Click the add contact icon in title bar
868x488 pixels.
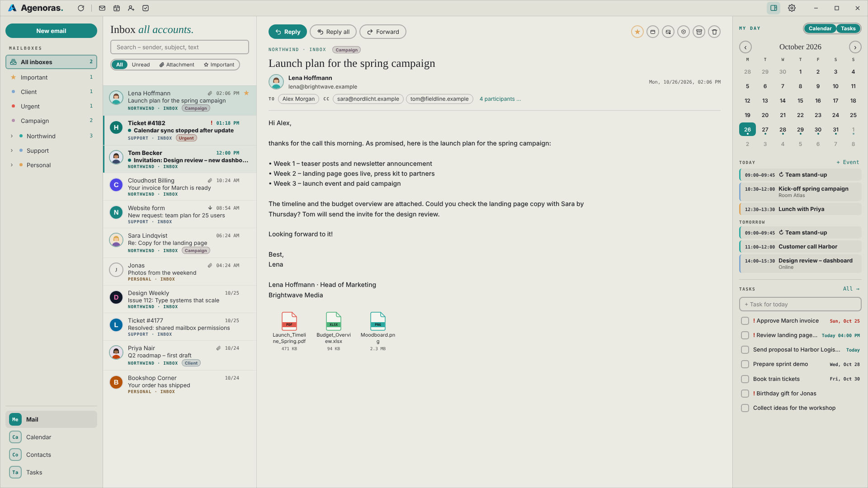point(131,8)
